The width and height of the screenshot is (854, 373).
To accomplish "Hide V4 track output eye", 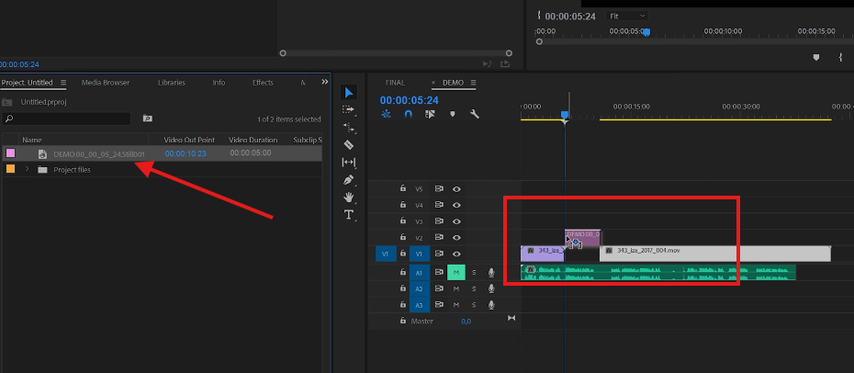I will pyautogui.click(x=457, y=205).
